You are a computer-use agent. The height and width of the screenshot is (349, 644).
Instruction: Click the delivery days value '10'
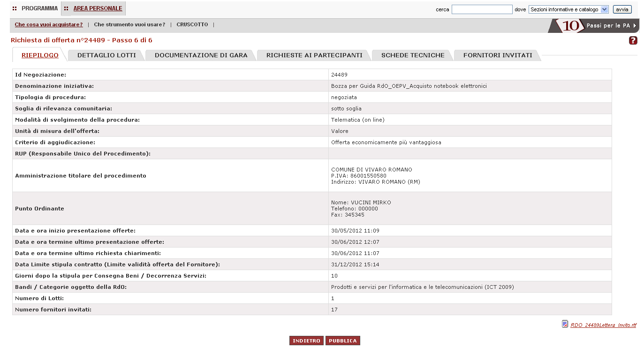click(334, 276)
